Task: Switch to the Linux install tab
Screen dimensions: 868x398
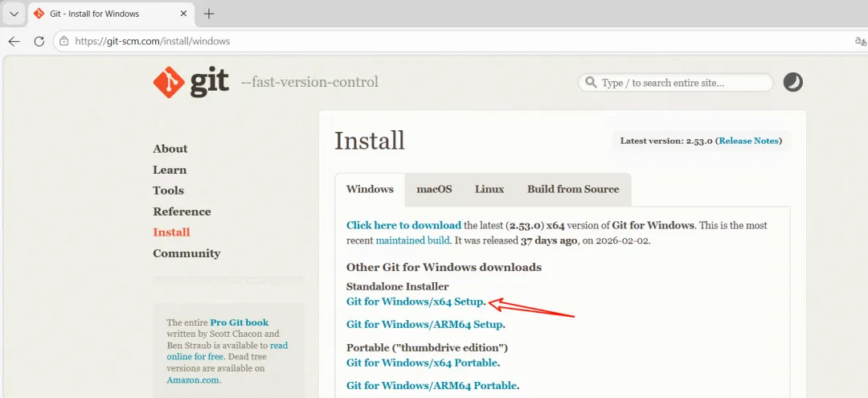Action: pos(489,189)
